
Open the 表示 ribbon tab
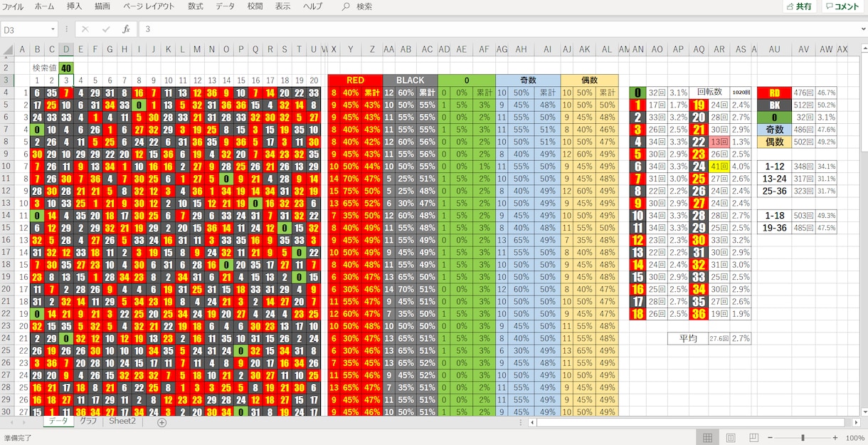[282, 6]
